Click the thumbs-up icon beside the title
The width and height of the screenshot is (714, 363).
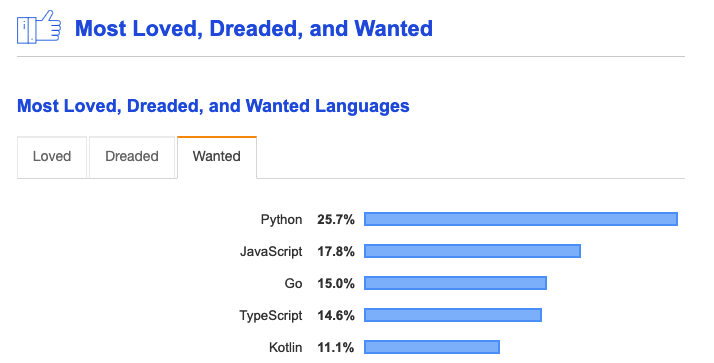click(x=39, y=27)
